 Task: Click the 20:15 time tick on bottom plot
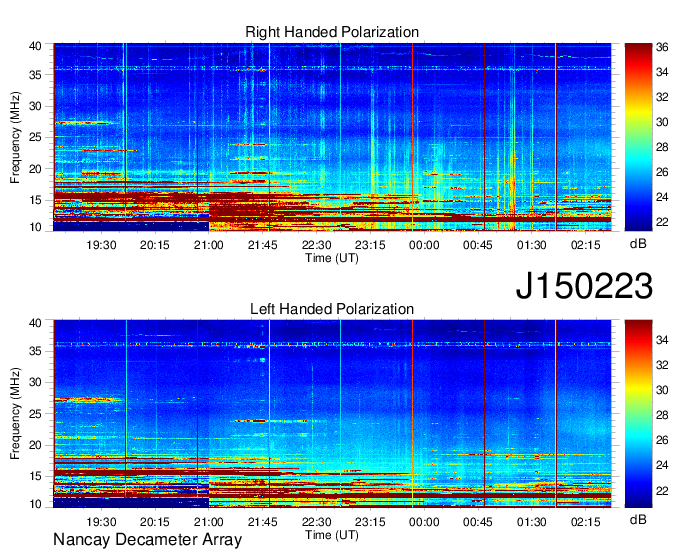tap(155, 522)
